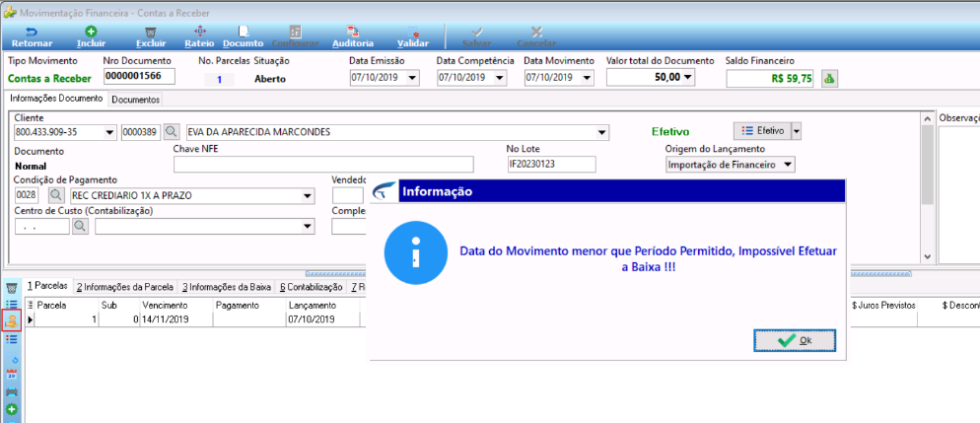The image size is (980, 423).
Task: Click the payment condition code field 0028
Action: [27, 195]
